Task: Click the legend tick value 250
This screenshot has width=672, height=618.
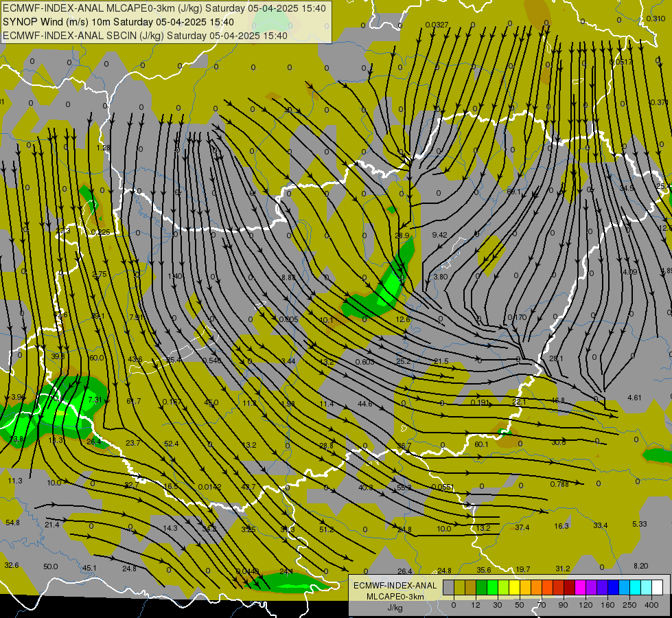Action: [x=629, y=605]
